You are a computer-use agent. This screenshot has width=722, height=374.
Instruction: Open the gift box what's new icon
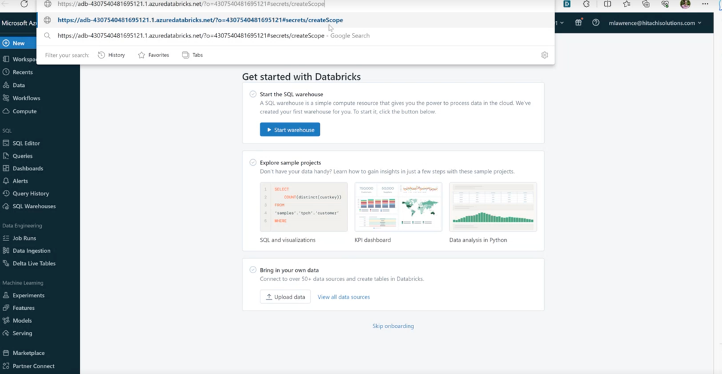click(x=578, y=23)
